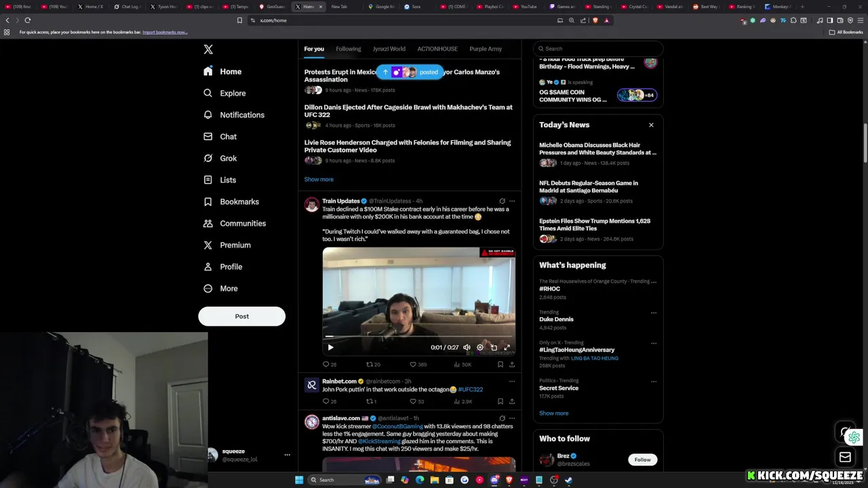
Task: Click Grok icon on antislave.com post
Action: coord(502,419)
